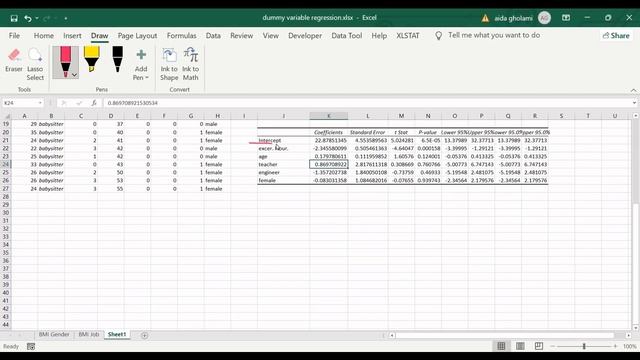This screenshot has width=640, height=360.
Task: Open the XLSTAT tab
Action: [x=408, y=36]
